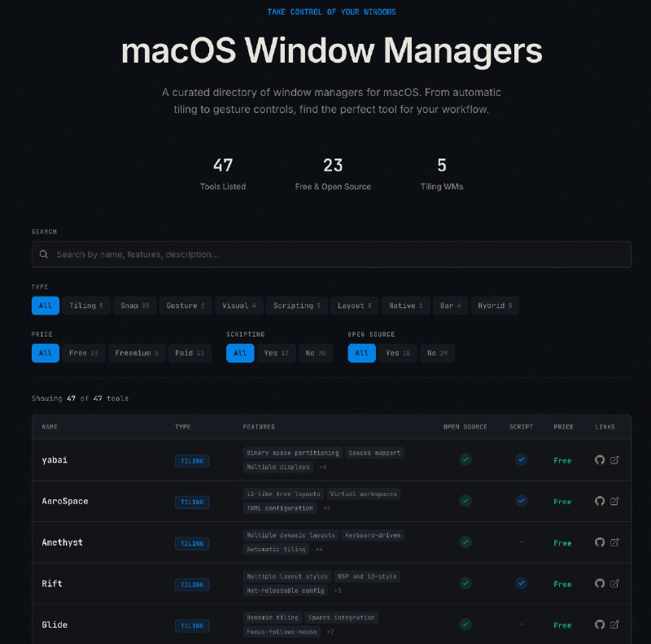651x644 pixels.
Task: Select All under Open Source filter
Action: click(x=361, y=353)
